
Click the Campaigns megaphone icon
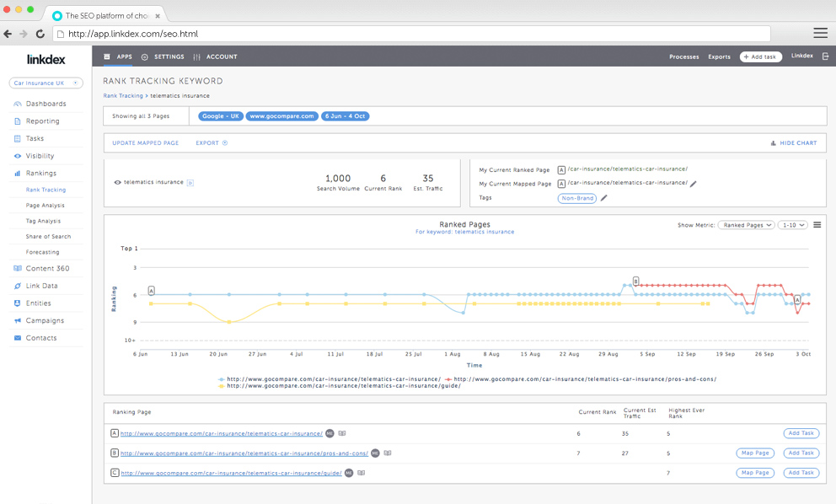pos(18,320)
